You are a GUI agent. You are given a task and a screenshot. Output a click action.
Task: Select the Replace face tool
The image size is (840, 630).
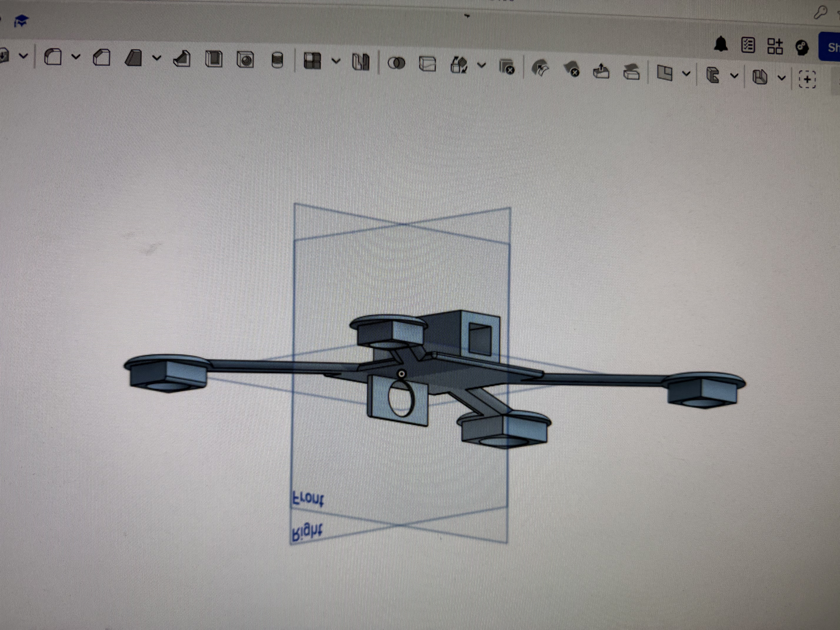(631, 72)
